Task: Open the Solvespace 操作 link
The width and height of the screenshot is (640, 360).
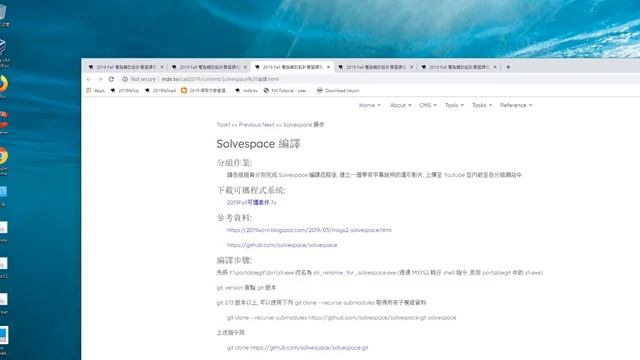Action: click(304, 125)
